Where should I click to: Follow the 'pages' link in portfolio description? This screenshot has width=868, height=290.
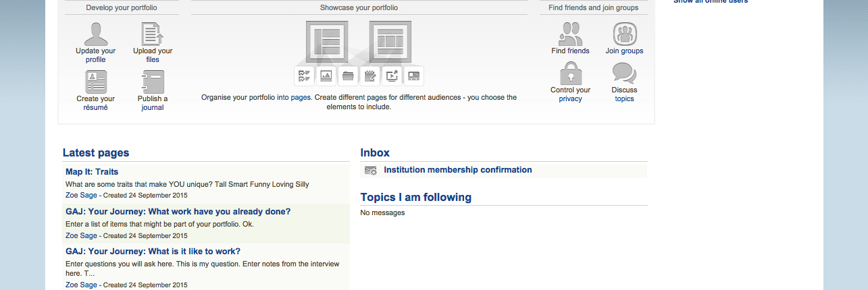pyautogui.click(x=300, y=98)
